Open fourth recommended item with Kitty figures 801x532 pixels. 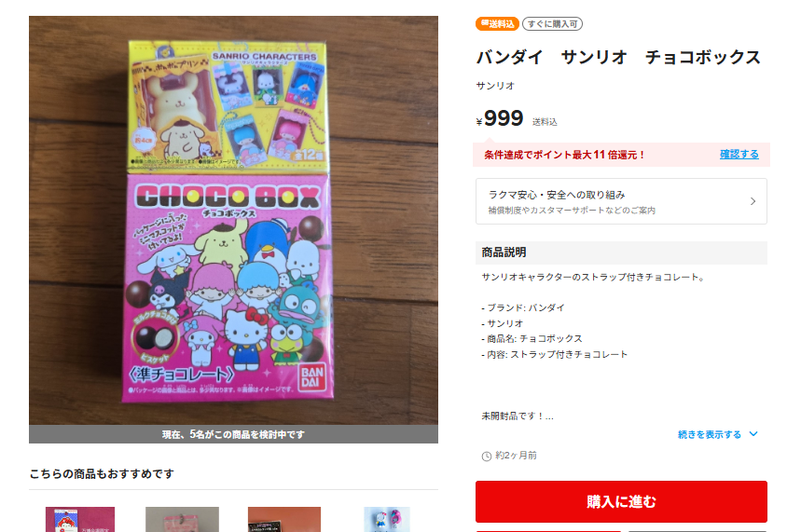(387, 519)
